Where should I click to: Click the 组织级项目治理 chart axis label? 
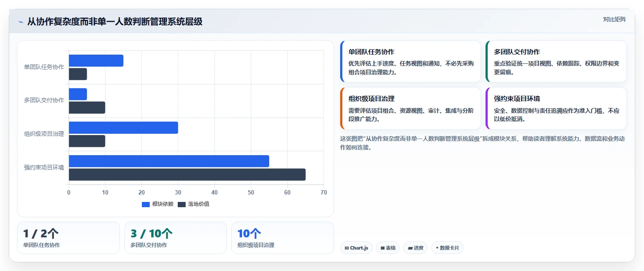(x=44, y=134)
